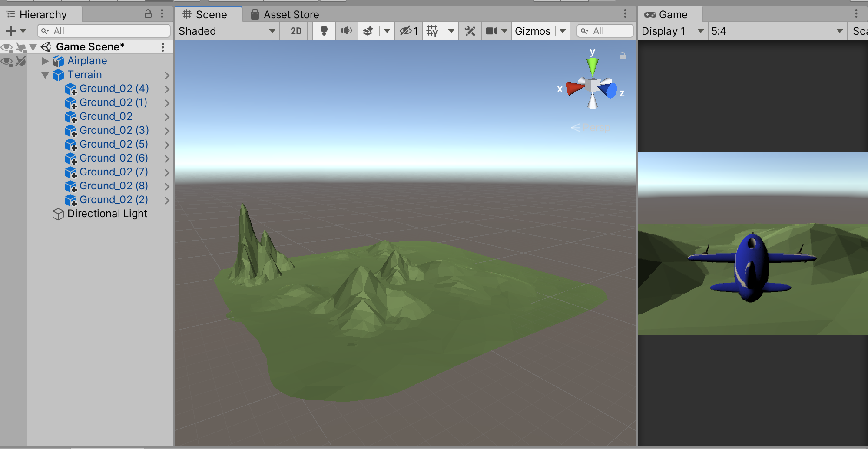Screen dimensions: 868x449
Task: Select the Hierarchy tab
Action: 42,14
